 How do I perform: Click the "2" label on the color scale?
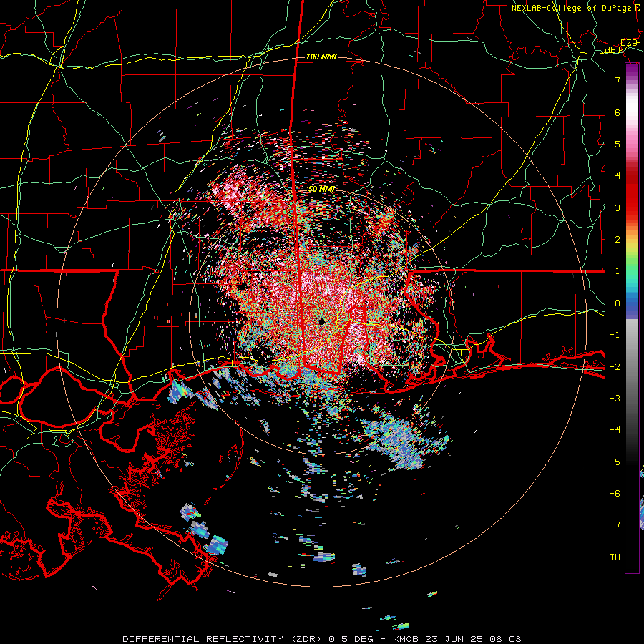click(618, 240)
